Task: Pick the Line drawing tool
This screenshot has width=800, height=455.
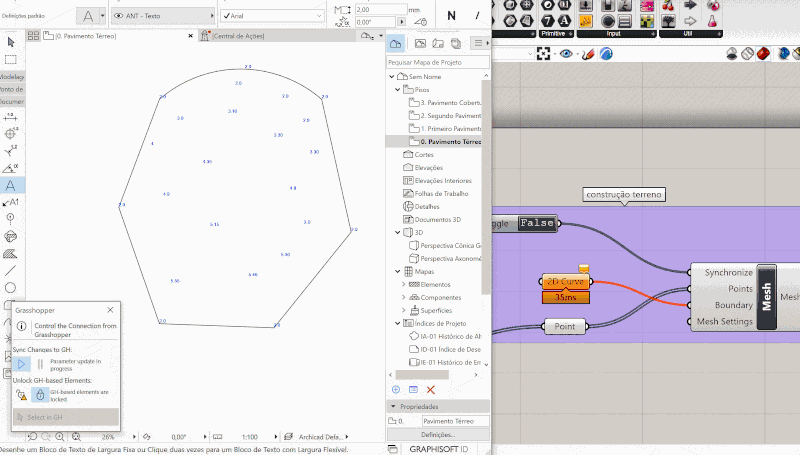Action: (11, 269)
